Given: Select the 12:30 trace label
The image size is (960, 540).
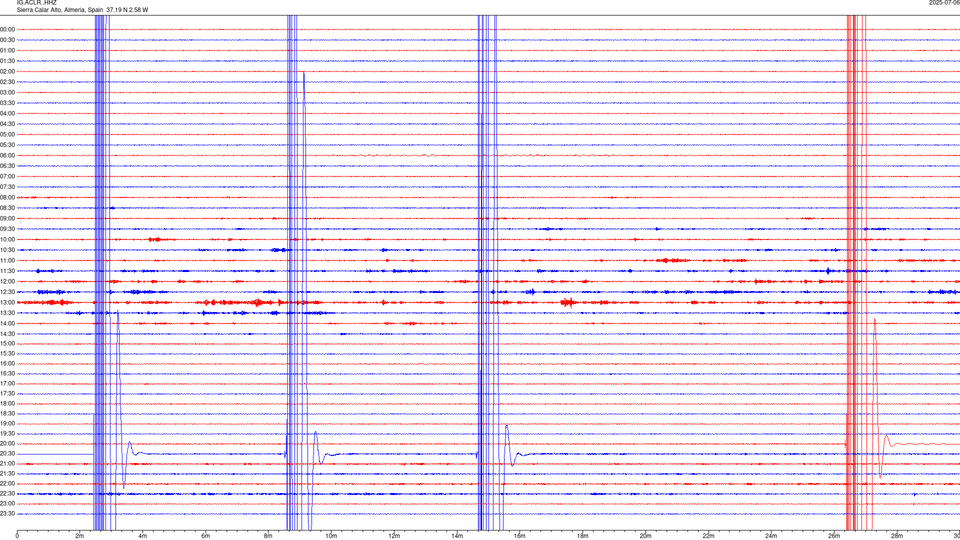Looking at the screenshot, I should click(7, 292).
